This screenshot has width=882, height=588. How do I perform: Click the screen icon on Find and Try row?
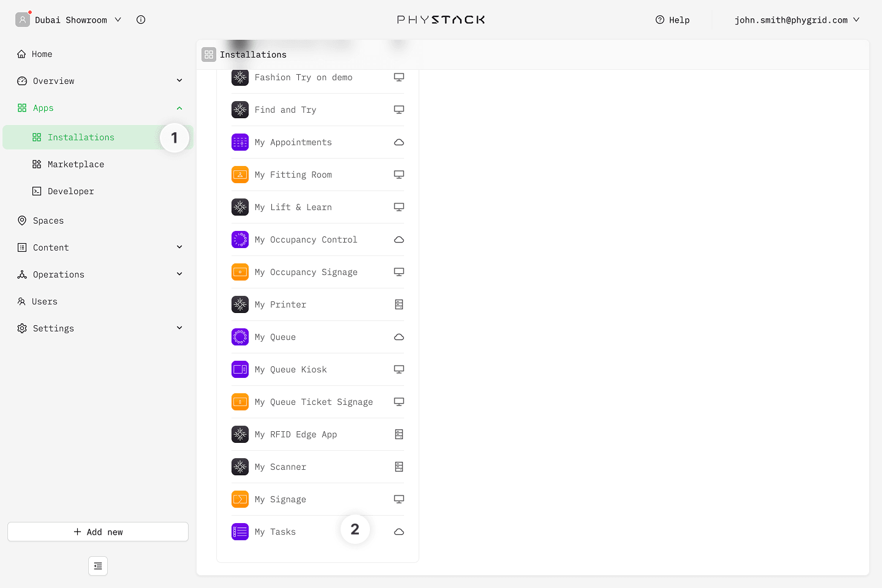coord(399,110)
